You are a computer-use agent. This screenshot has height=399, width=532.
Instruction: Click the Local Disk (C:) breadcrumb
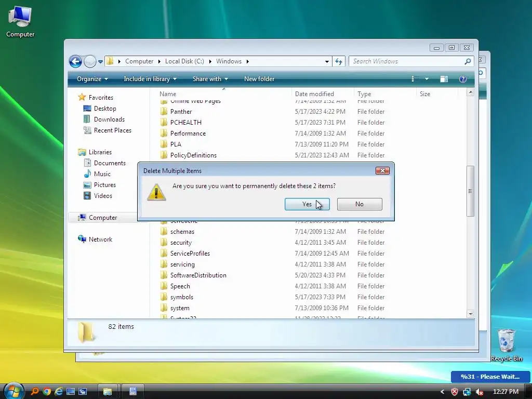pos(184,61)
